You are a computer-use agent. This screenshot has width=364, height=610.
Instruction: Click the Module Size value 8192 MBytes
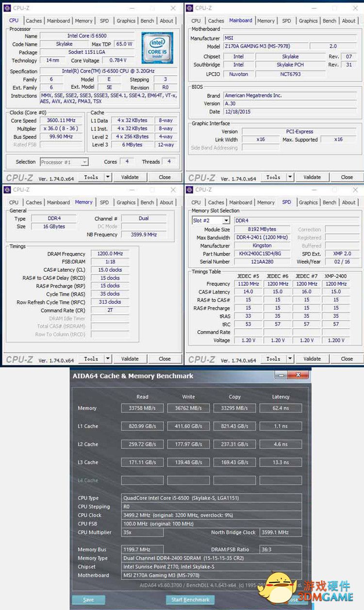point(262,230)
